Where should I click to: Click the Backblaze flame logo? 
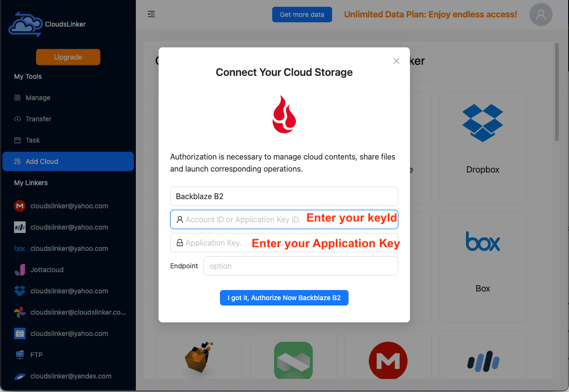(284, 115)
